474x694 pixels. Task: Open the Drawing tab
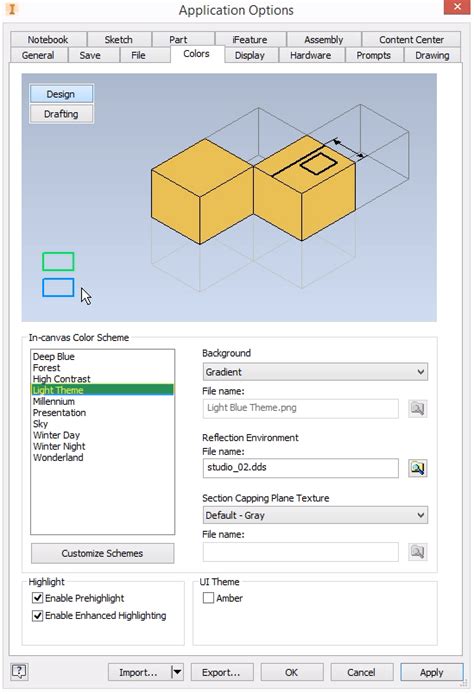(432, 55)
